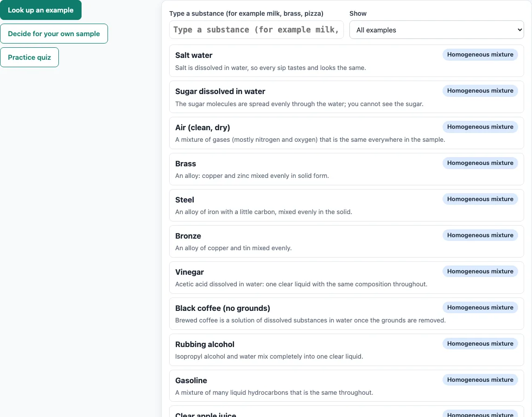
Task: Click the 'Type a substance' field label
Action: pyautogui.click(x=247, y=13)
